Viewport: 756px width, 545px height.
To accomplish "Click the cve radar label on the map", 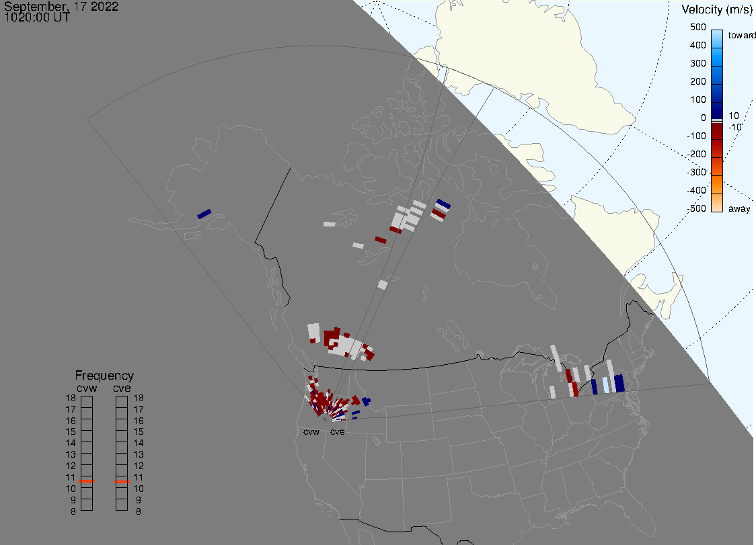I will tap(338, 431).
